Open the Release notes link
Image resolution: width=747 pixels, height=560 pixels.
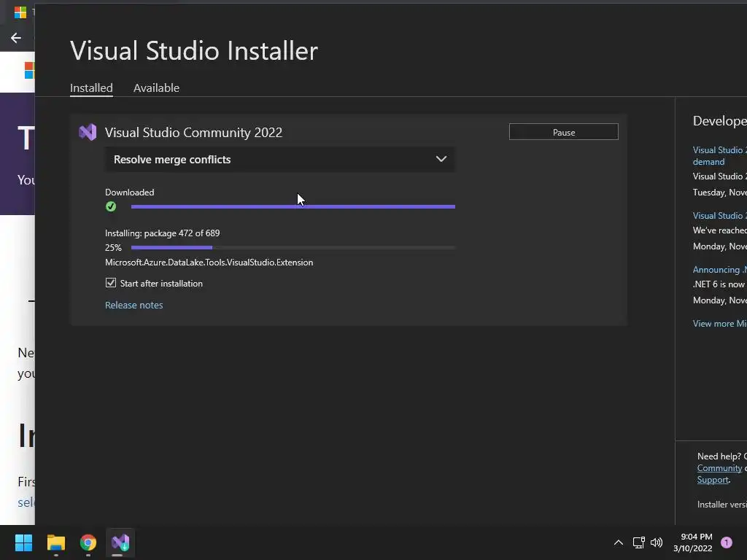[x=134, y=305]
